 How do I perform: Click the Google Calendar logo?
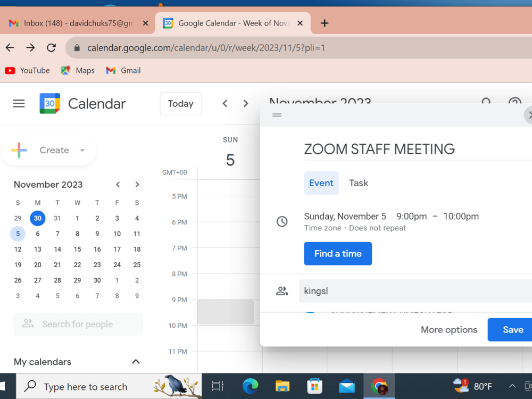50,104
